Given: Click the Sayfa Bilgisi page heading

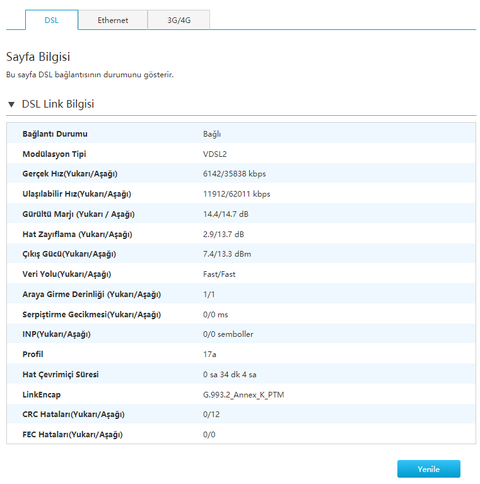Looking at the screenshot, I should click(38, 57).
